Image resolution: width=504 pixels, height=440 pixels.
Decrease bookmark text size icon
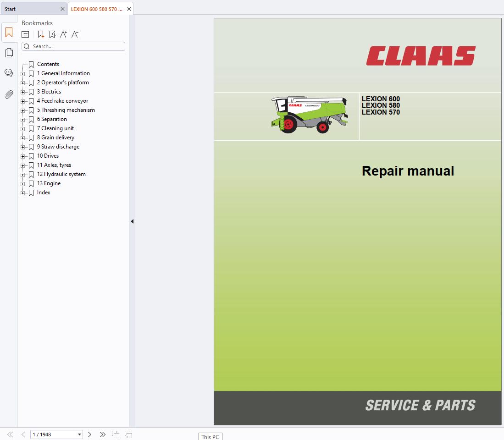click(75, 34)
